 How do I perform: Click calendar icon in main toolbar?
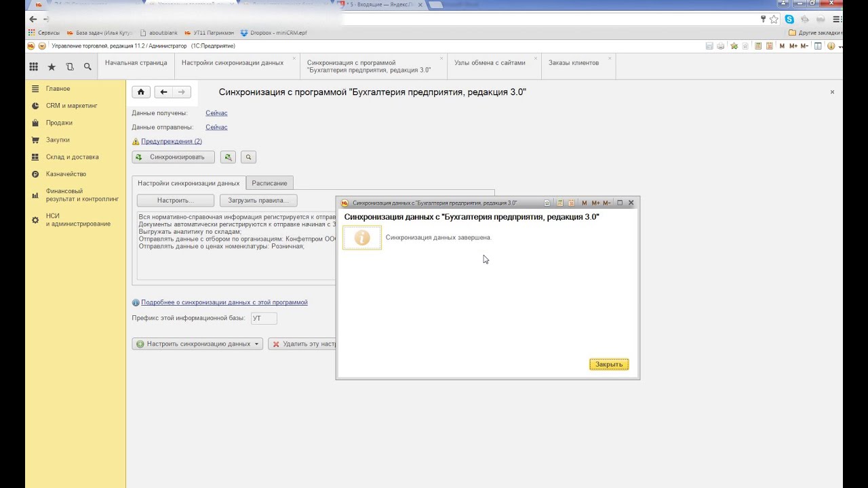[x=770, y=46]
